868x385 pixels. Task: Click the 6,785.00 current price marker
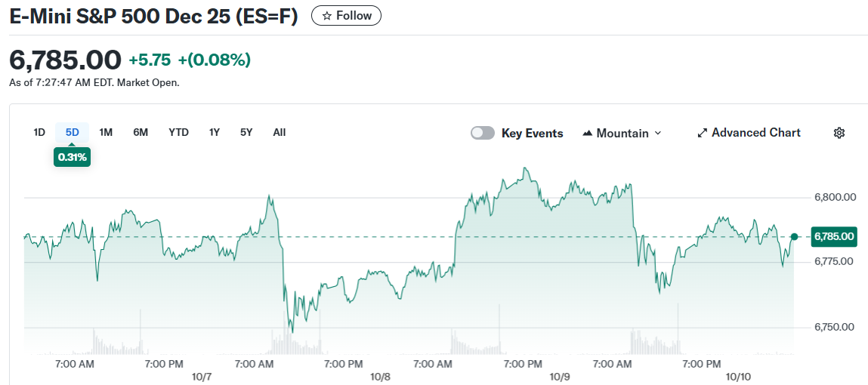point(834,236)
